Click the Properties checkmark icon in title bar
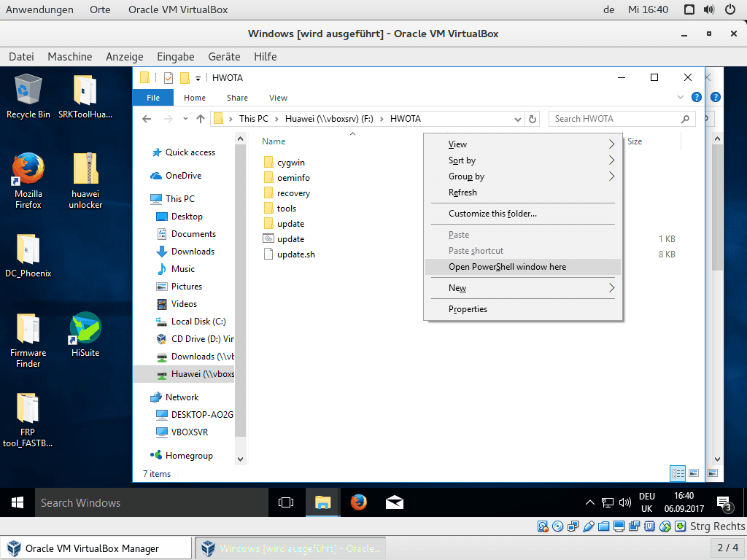Viewport: 747px width, 560px height. [x=169, y=77]
